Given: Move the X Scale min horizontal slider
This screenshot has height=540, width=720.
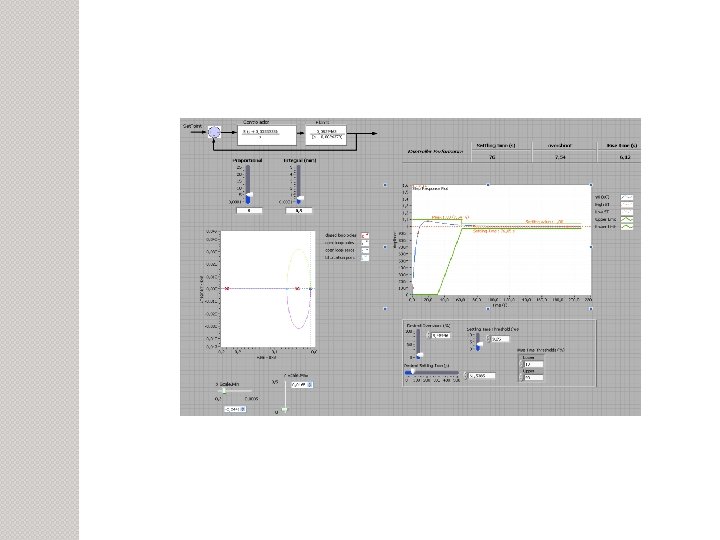Looking at the screenshot, I should pos(235,391).
